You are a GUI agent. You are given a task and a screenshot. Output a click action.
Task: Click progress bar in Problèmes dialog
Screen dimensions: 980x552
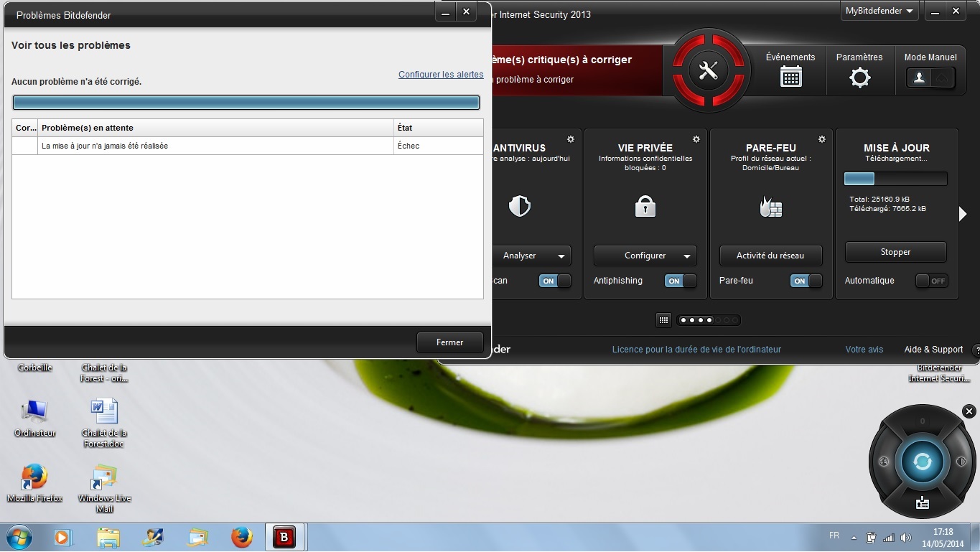[246, 103]
